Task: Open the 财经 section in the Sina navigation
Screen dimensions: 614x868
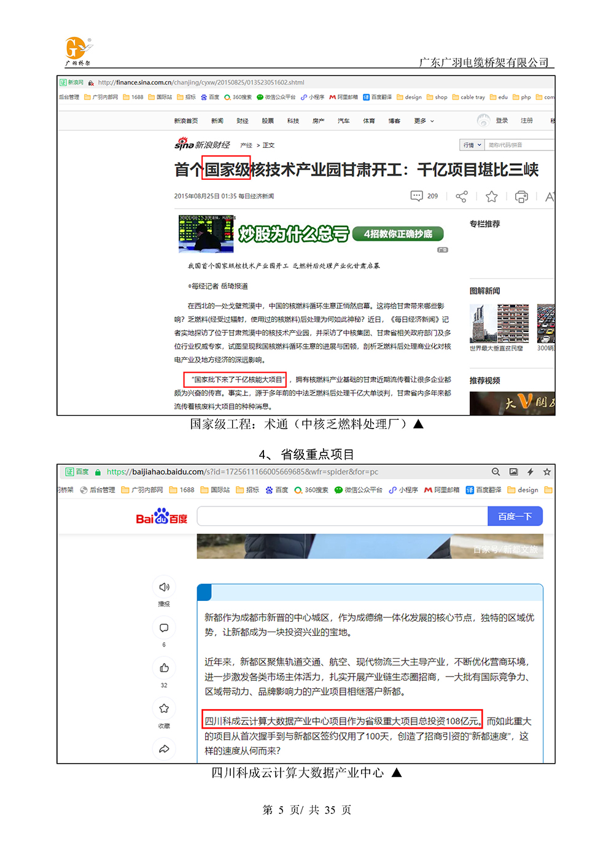Action: 243,121
